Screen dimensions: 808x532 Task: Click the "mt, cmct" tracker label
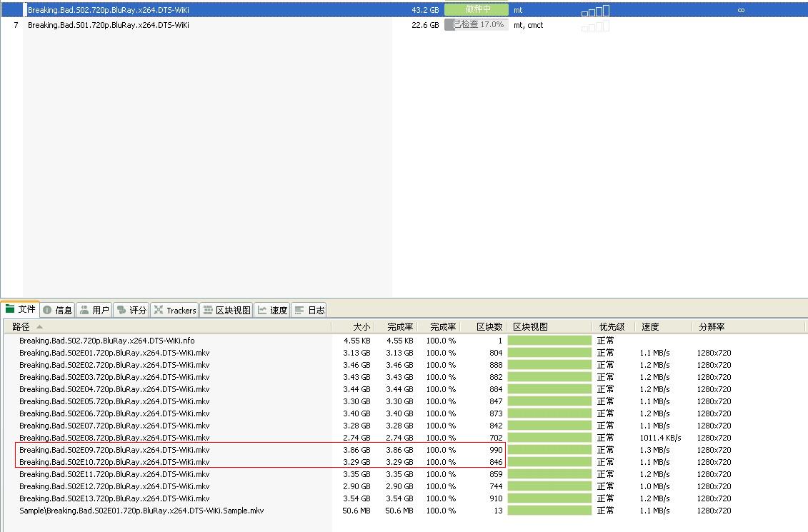click(528, 25)
